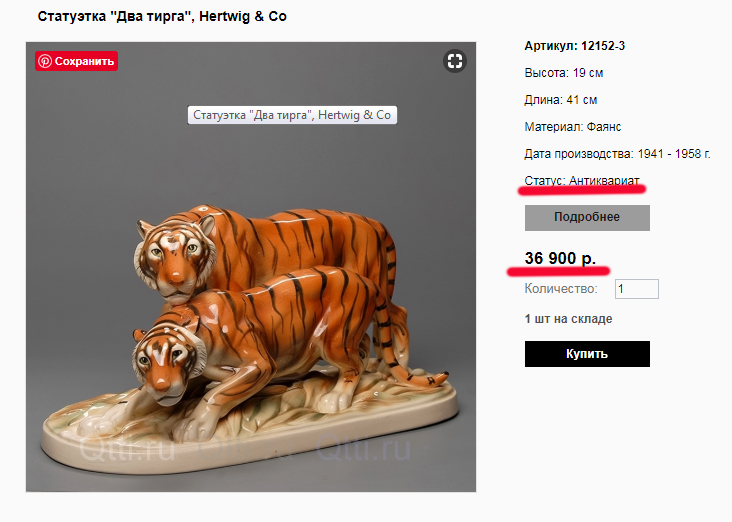Focus the 'Количество' quantity input field
The width and height of the screenshot is (732, 522).
click(637, 289)
